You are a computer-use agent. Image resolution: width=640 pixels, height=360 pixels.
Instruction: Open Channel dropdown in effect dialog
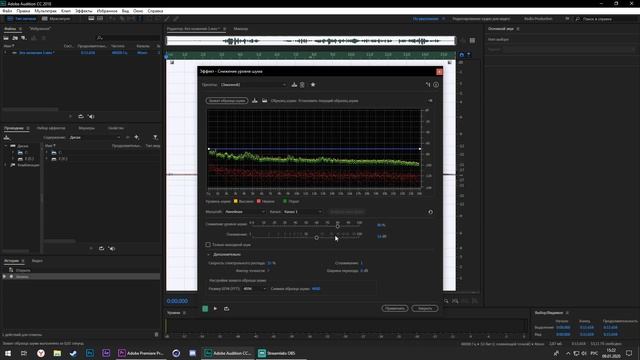302,212
